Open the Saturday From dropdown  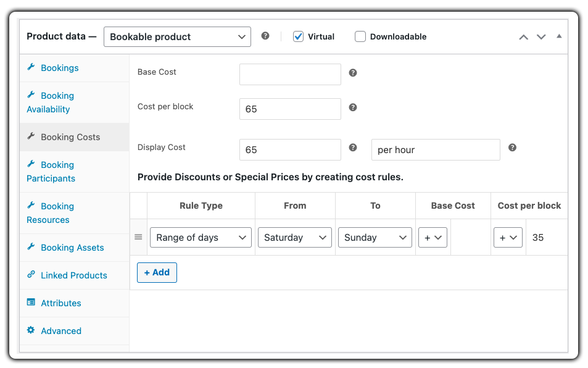(295, 238)
